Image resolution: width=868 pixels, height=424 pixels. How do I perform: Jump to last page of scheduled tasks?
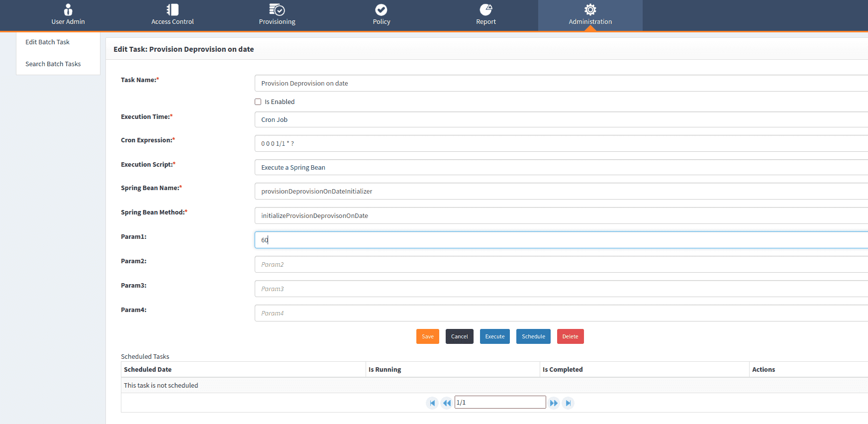[x=568, y=403]
